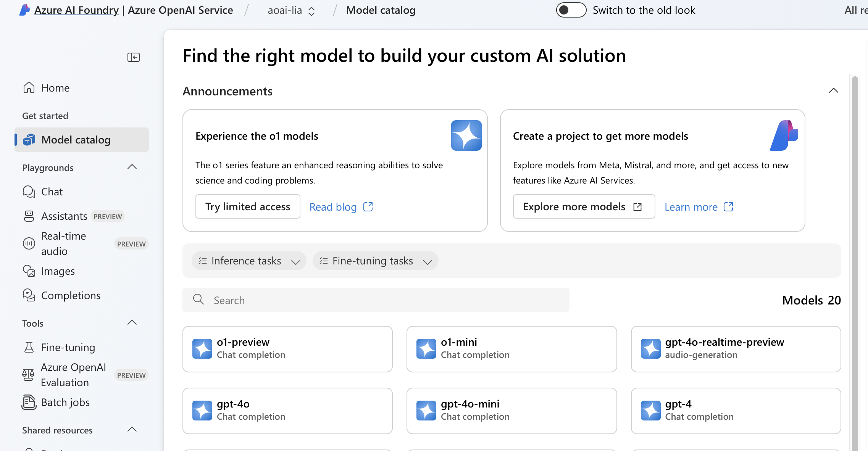Open the Inference tasks dropdown
Screen dimensions: 868x451
(249, 261)
